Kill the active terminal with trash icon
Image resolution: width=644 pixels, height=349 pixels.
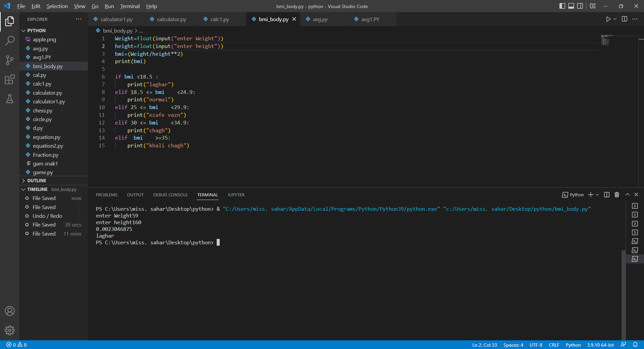tap(616, 195)
